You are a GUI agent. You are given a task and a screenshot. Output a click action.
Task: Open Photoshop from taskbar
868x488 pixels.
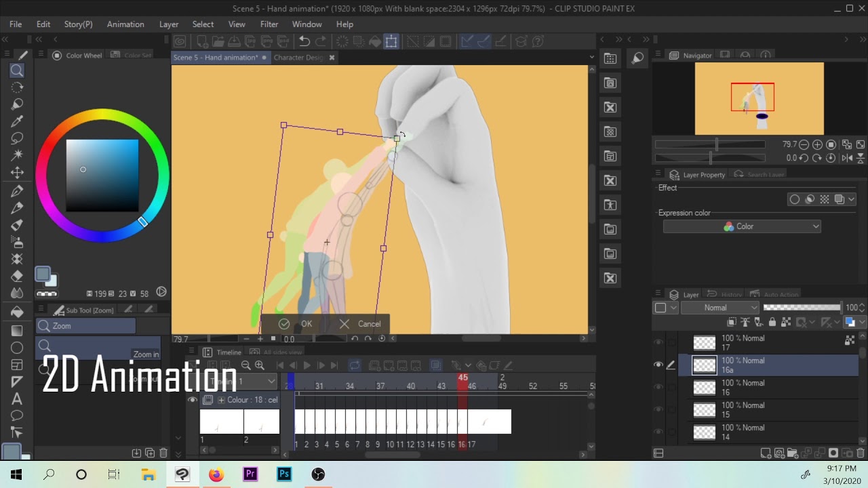284,474
